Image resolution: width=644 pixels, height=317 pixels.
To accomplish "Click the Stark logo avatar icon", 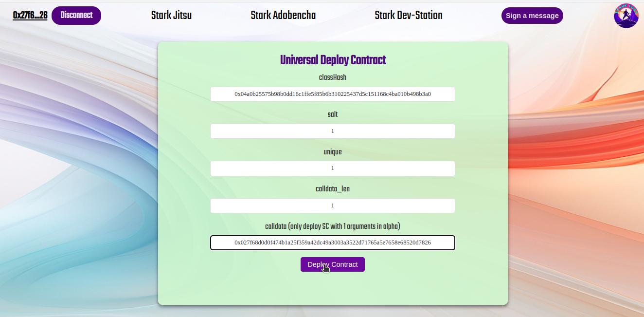I will pyautogui.click(x=626, y=16).
